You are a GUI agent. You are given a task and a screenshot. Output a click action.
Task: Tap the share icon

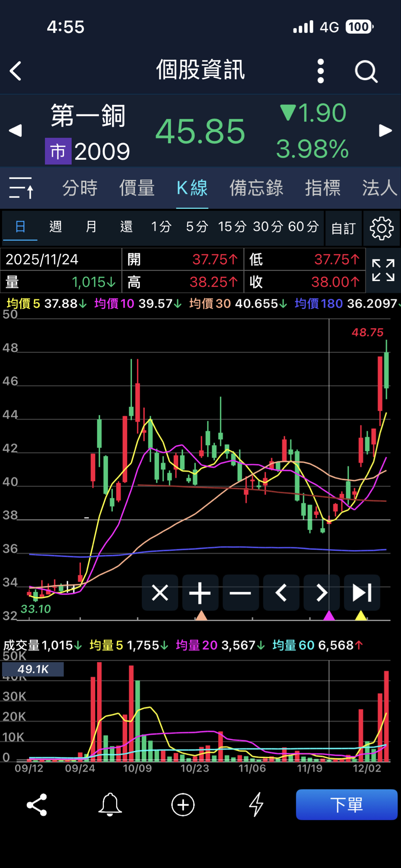click(x=37, y=805)
